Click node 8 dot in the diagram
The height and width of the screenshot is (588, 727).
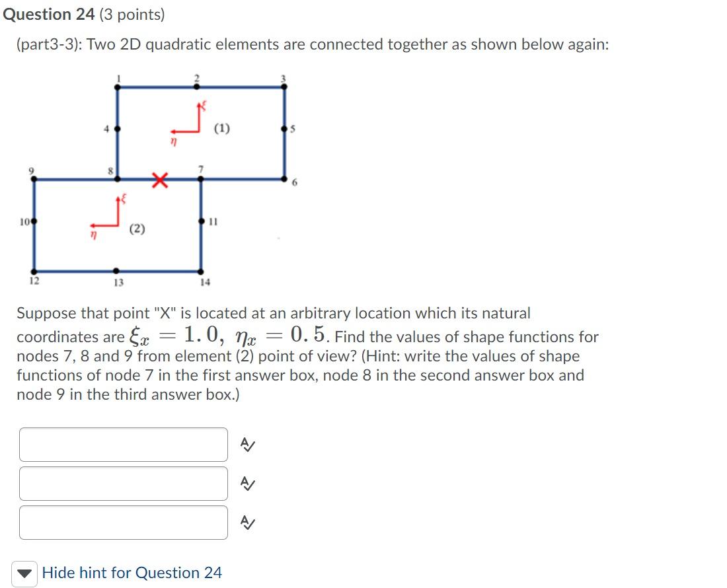tap(117, 179)
